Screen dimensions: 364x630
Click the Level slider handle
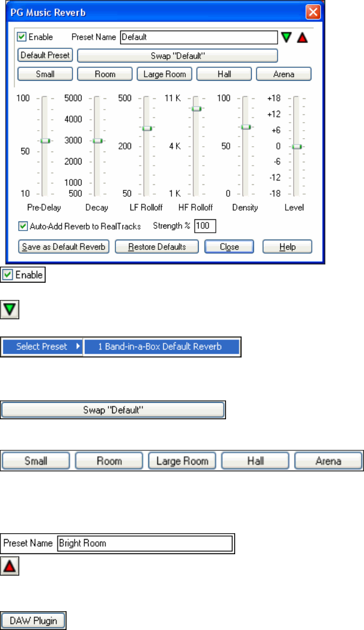296,147
